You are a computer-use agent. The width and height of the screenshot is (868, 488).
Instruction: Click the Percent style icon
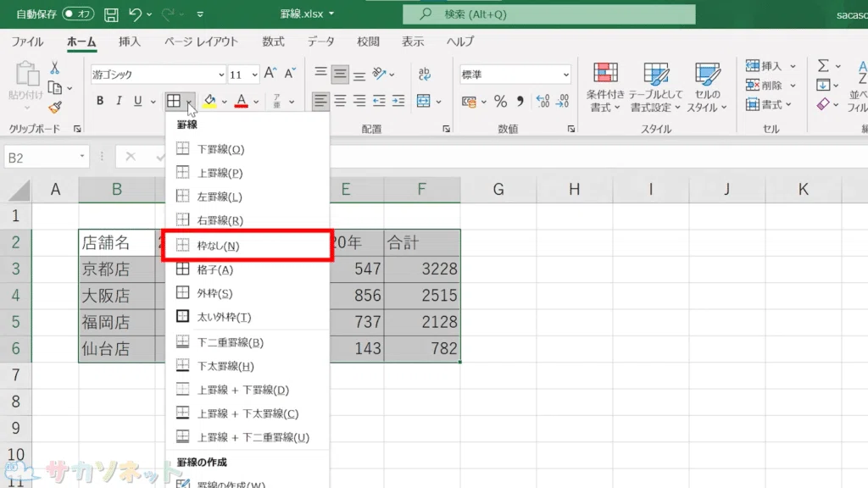point(500,102)
